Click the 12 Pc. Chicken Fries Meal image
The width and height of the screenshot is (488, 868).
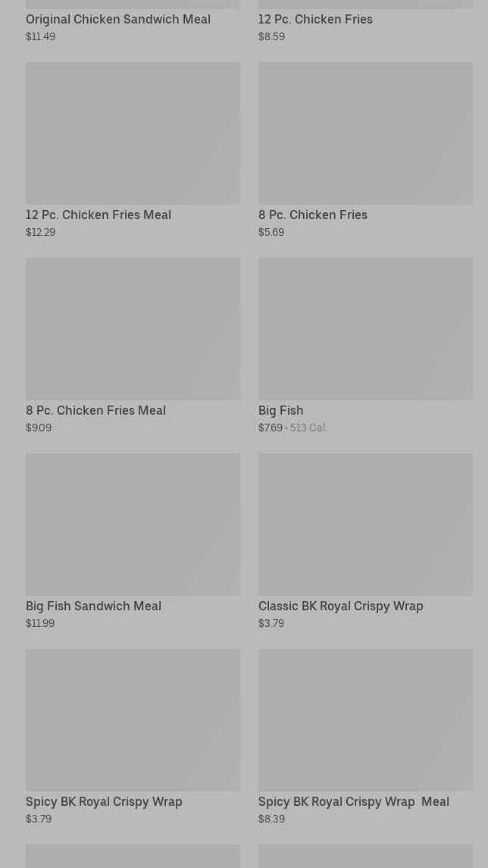click(133, 133)
